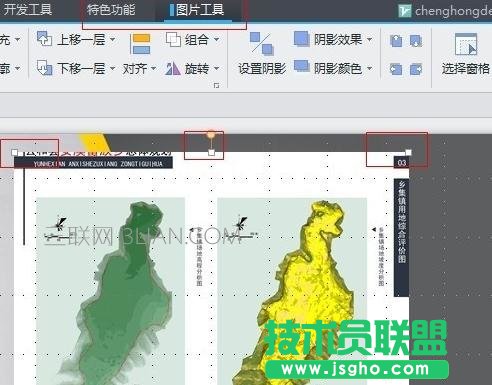Click the 组合 group icon
The height and width of the screenshot is (385, 492).
173,39
